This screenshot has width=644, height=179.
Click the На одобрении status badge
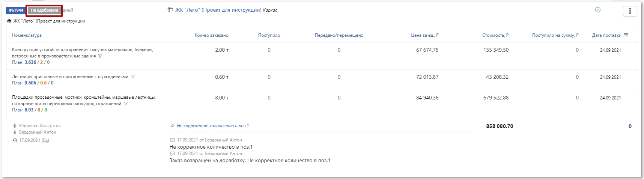[x=44, y=11]
